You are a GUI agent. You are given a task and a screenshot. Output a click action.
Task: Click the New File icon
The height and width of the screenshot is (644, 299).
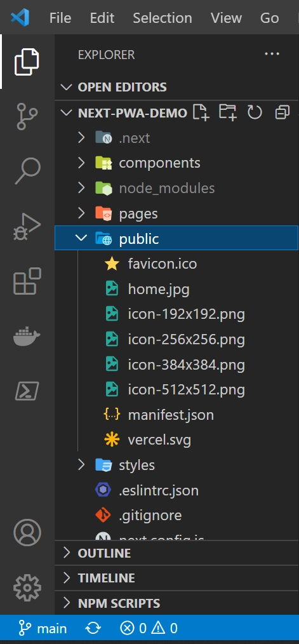[x=201, y=112]
